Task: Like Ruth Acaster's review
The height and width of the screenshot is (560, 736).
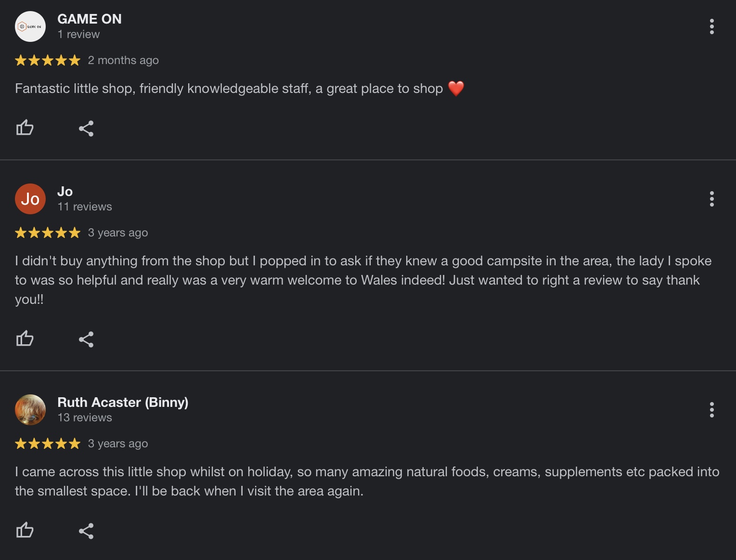Action: coord(25,530)
